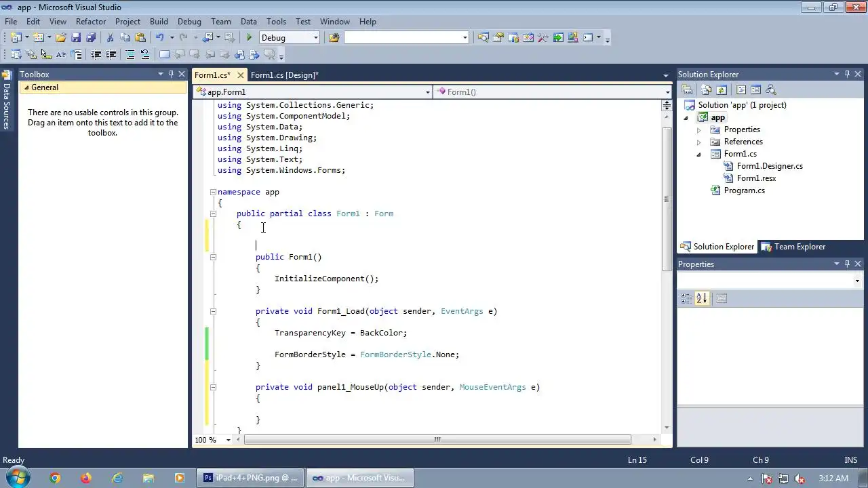Open Start Page via green arrow icon
Image resolution: width=868 pixels, height=488 pixels.
[x=558, y=37]
